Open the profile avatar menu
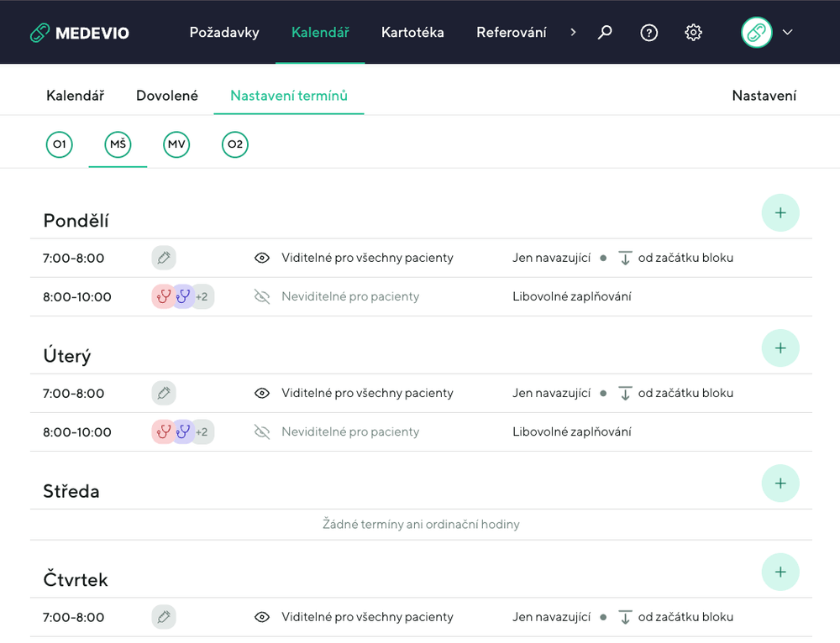 pyautogui.click(x=756, y=33)
